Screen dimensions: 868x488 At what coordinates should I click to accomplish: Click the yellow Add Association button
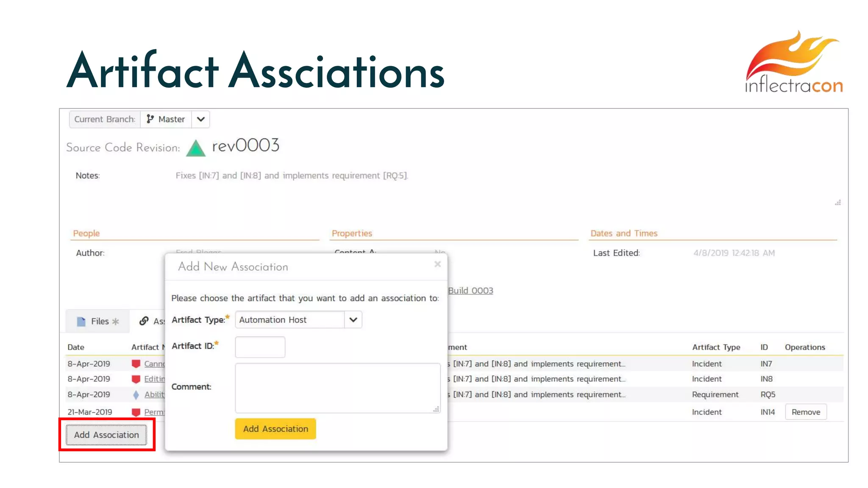(x=275, y=429)
